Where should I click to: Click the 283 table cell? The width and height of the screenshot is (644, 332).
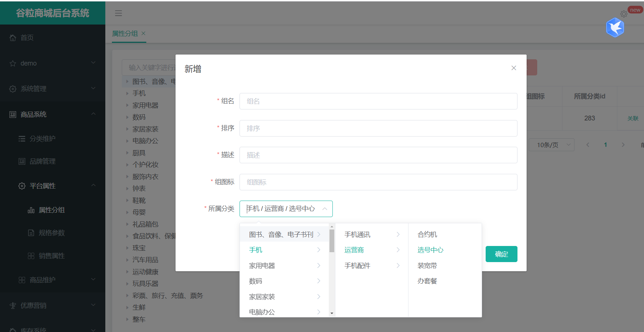(590, 118)
